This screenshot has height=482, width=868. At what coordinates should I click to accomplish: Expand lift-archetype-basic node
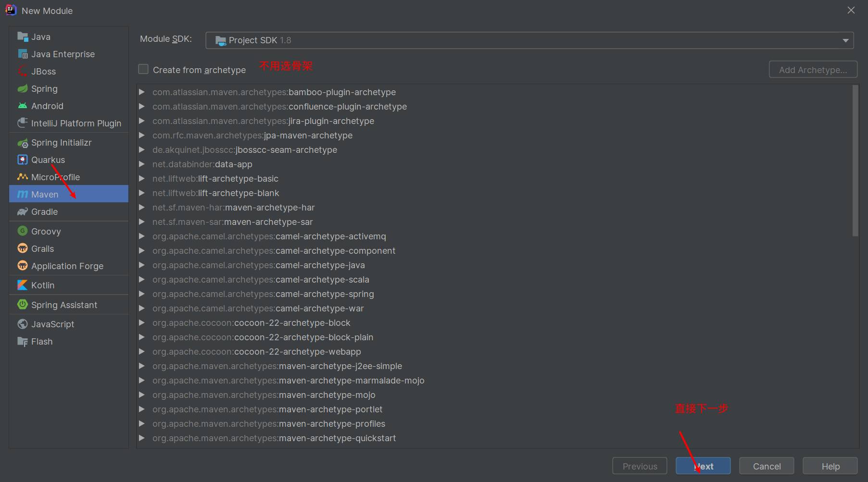pyautogui.click(x=142, y=178)
